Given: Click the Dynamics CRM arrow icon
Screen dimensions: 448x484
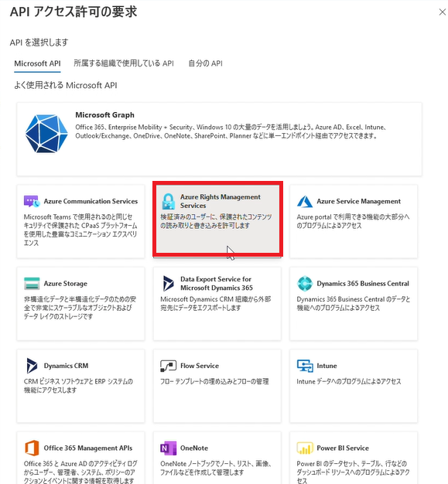Looking at the screenshot, I should 32,366.
